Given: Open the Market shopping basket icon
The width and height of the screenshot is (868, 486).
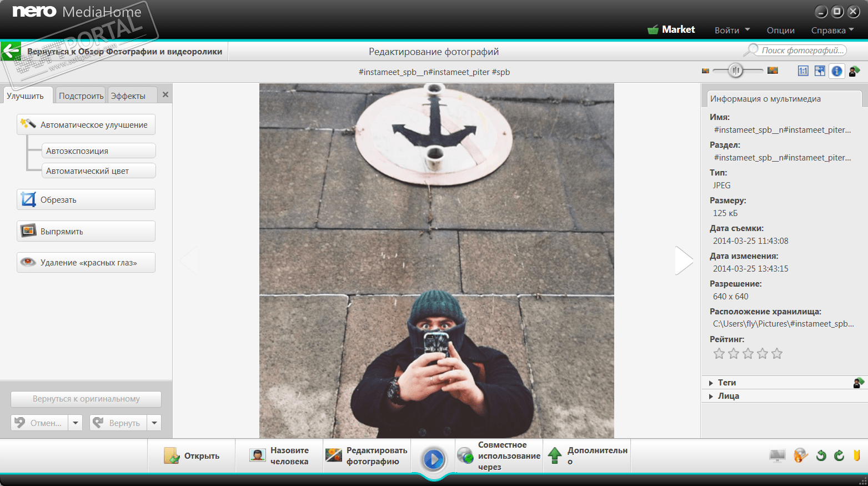Looking at the screenshot, I should (x=653, y=29).
